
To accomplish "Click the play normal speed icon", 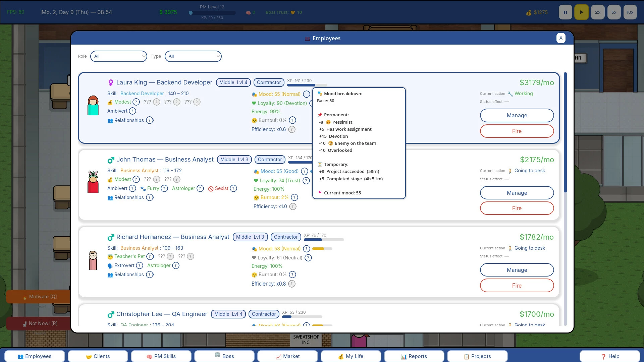I will (581, 12).
